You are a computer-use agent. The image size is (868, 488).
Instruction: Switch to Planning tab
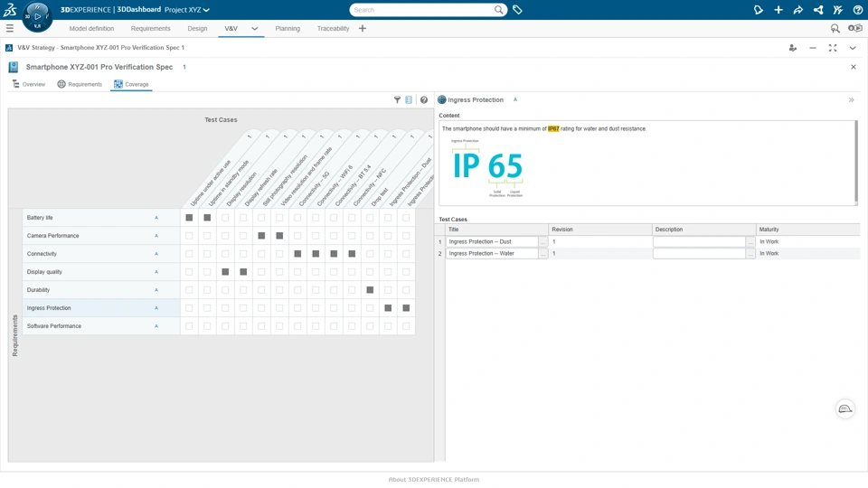pos(288,28)
